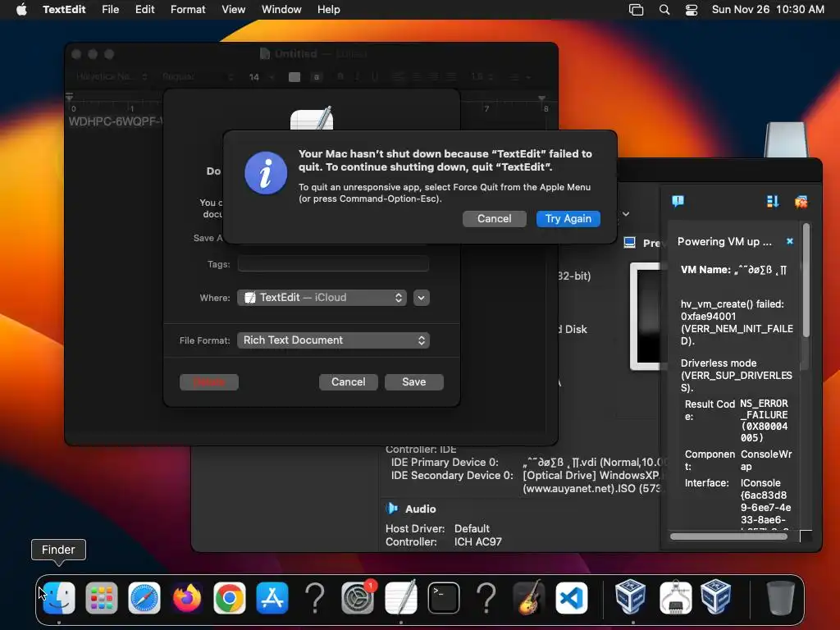Toggle italic in the TextEdit toolbar
840x630 pixels.
coord(358,76)
